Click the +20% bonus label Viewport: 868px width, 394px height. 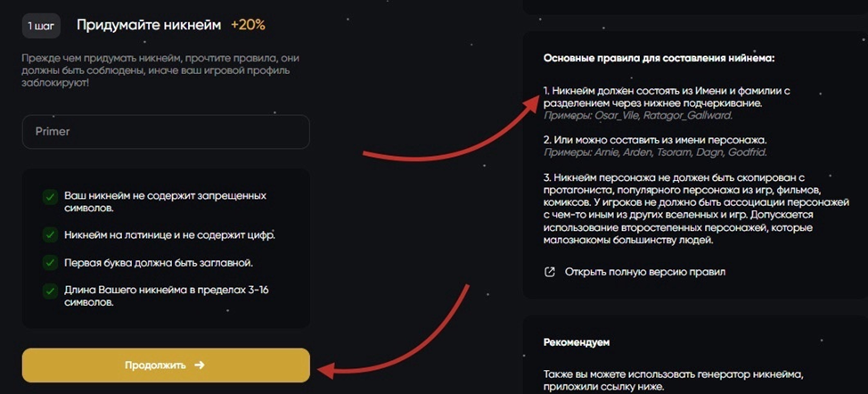(248, 25)
